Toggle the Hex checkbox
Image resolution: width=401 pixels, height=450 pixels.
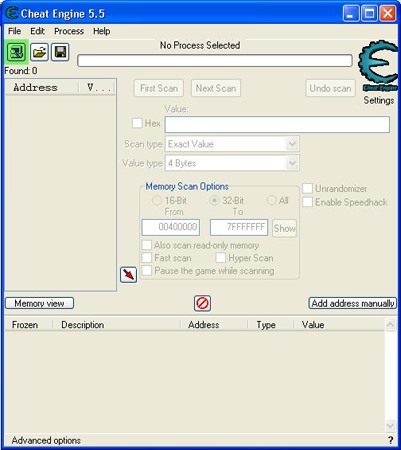click(x=137, y=123)
